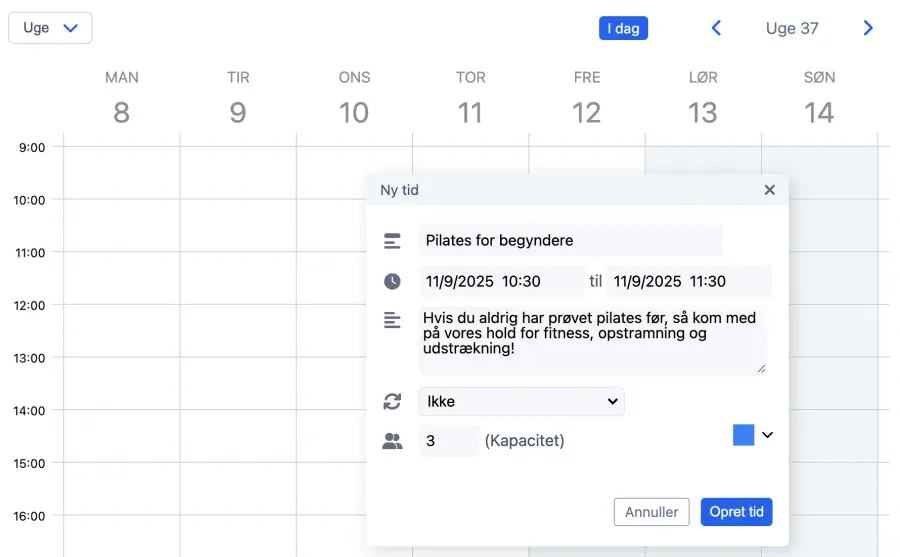Expand the color picker chevron
The image size is (900, 557).
pyautogui.click(x=767, y=435)
